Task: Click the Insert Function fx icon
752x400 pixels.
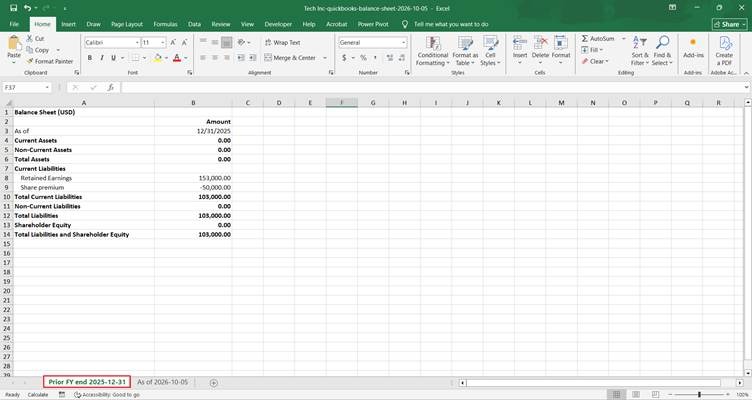Action: 110,87
